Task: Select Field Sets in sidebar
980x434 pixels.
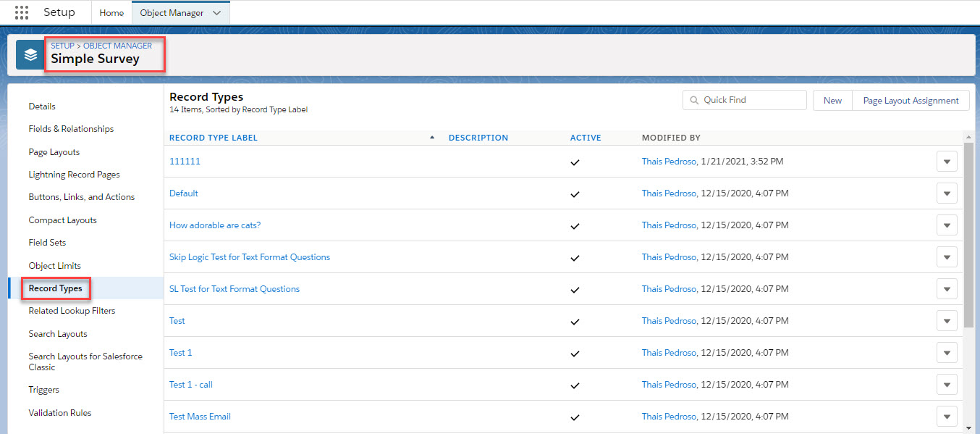Action: [47, 243]
